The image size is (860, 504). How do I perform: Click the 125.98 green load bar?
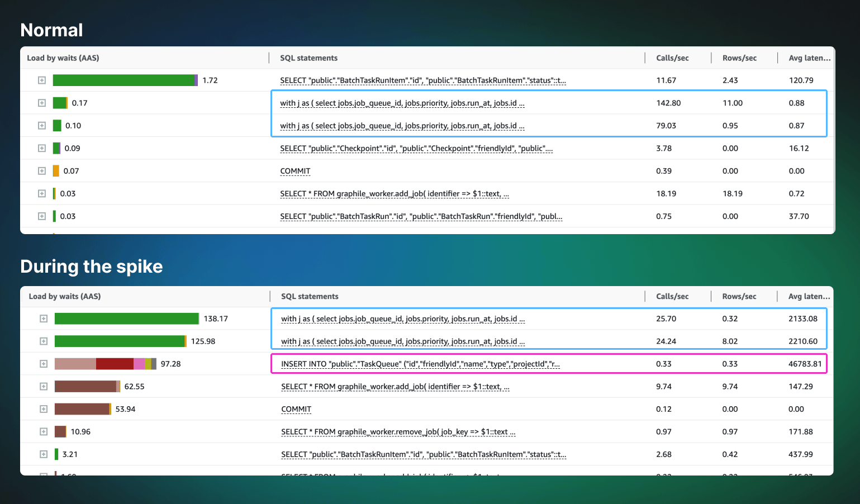pos(121,341)
